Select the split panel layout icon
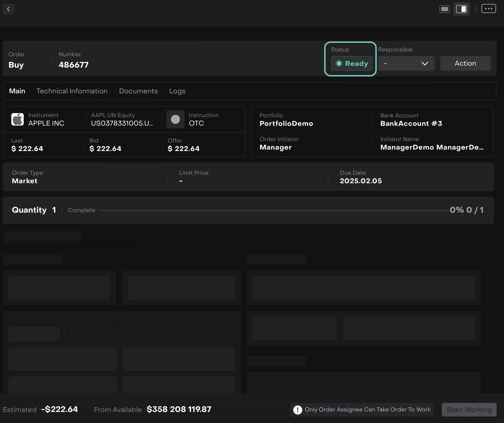 [x=461, y=9]
